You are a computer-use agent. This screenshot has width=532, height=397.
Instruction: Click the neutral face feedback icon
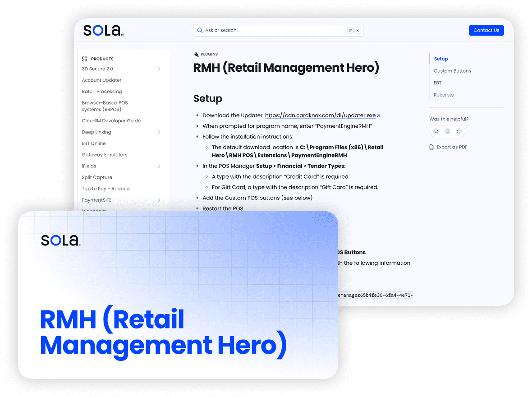click(x=448, y=131)
